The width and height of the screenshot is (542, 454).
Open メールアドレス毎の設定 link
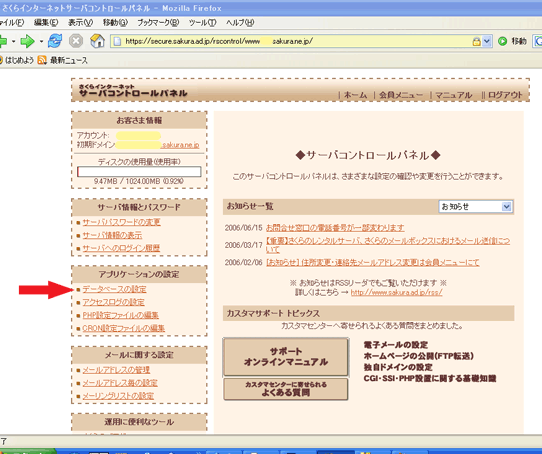pyautogui.click(x=120, y=383)
